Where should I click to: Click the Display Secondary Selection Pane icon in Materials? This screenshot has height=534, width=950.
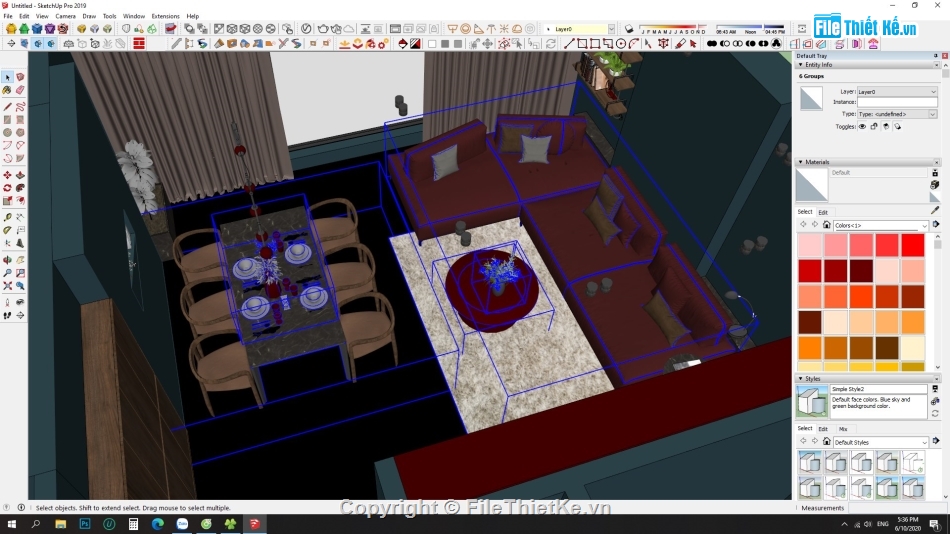click(935, 173)
